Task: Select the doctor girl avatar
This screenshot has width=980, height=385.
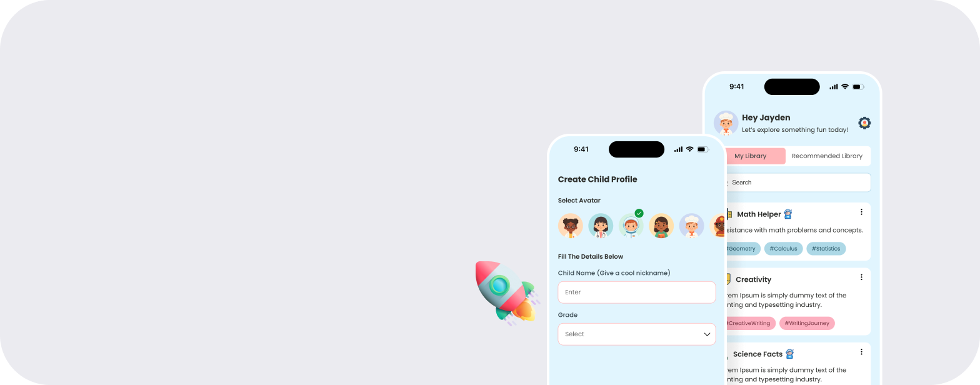Action: (601, 226)
